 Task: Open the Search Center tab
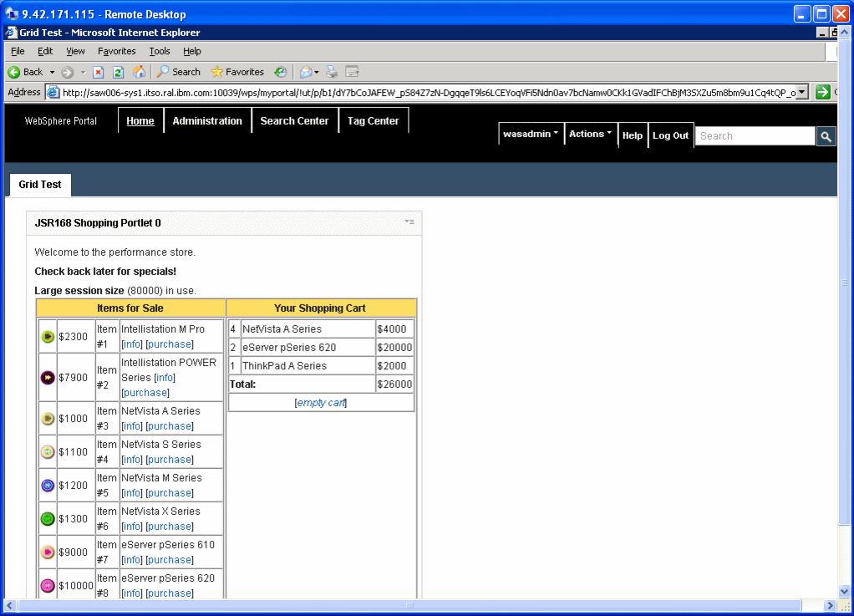(295, 121)
